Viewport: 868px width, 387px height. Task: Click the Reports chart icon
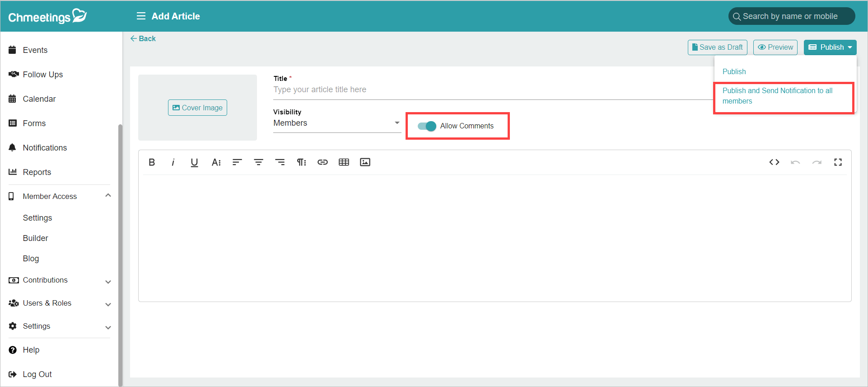[13, 172]
